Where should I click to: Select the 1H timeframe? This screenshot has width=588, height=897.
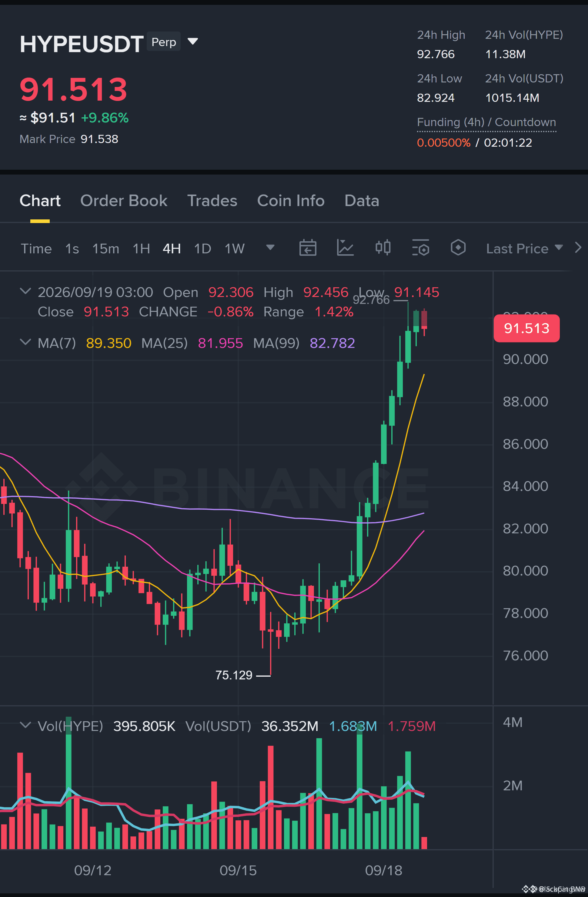point(141,249)
